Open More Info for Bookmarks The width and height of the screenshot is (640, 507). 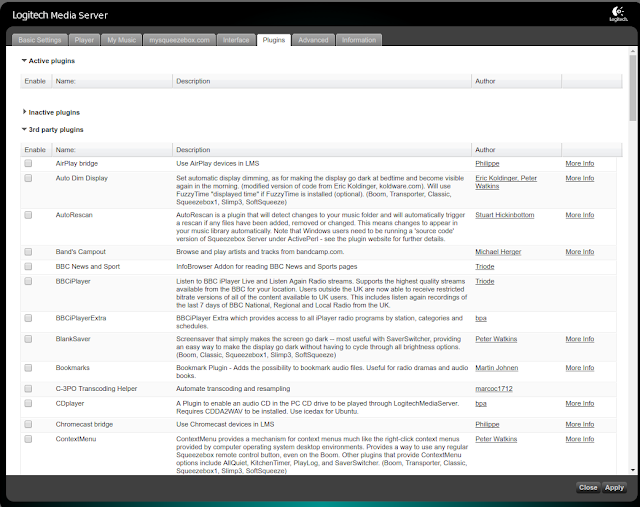point(580,368)
